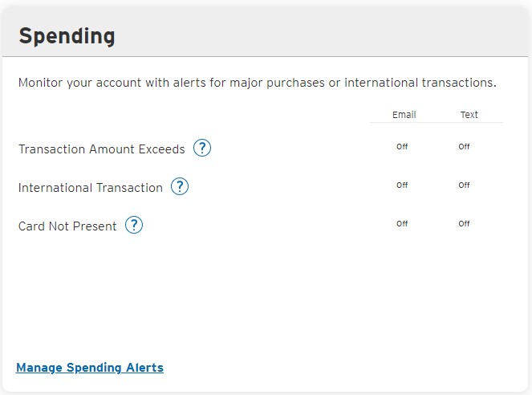The height and width of the screenshot is (395, 532).
Task: Click the Monitor your account description text
Action: coord(258,83)
